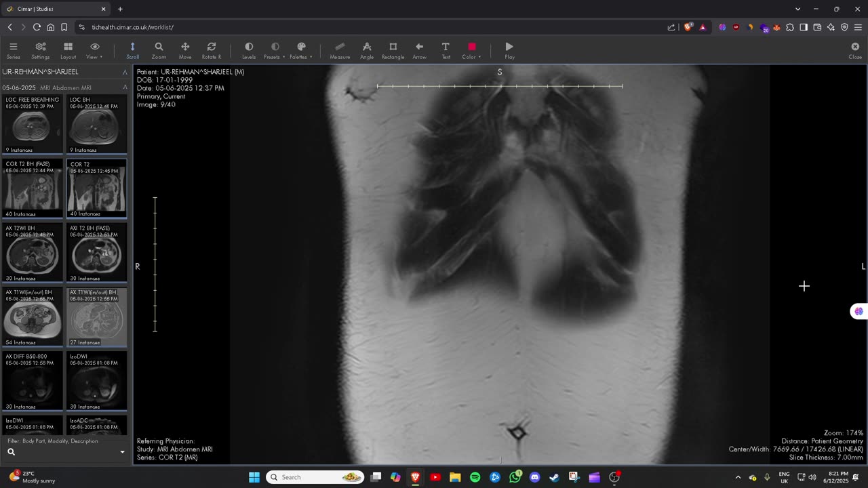Click the Windows taskbar Search box
Viewport: 868px width, 488px height.
tap(315, 477)
